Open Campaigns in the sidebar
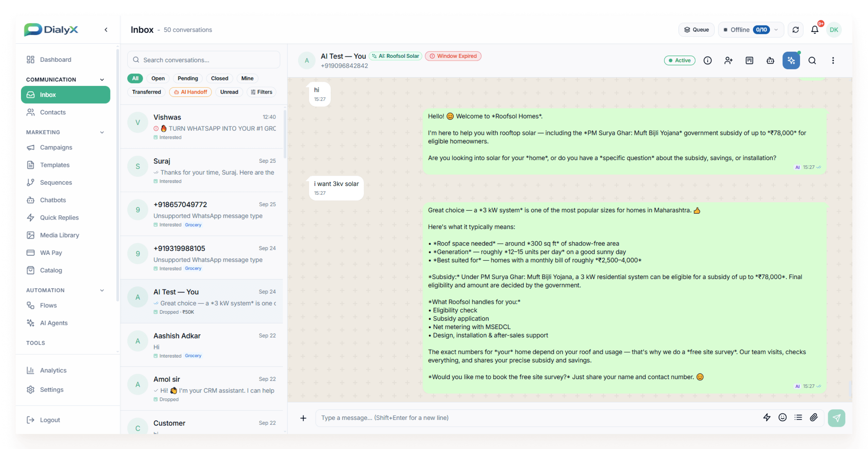Image resolution: width=868 pixels, height=449 pixels. coord(65,147)
